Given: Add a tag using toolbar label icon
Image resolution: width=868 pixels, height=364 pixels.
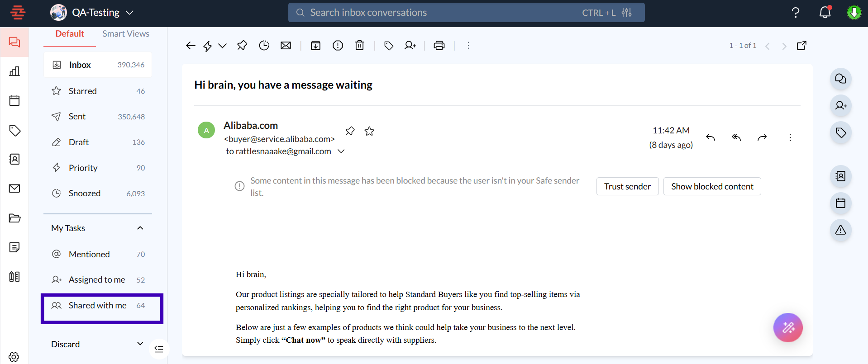Looking at the screenshot, I should [388, 46].
